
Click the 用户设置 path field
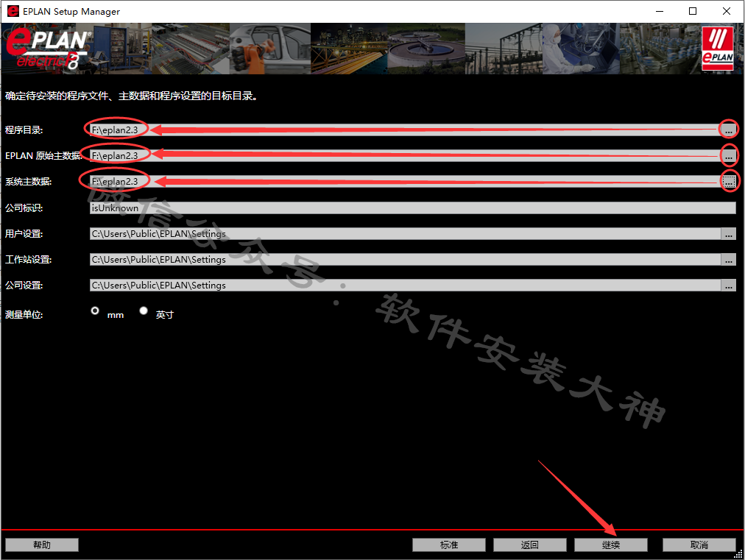click(x=406, y=234)
